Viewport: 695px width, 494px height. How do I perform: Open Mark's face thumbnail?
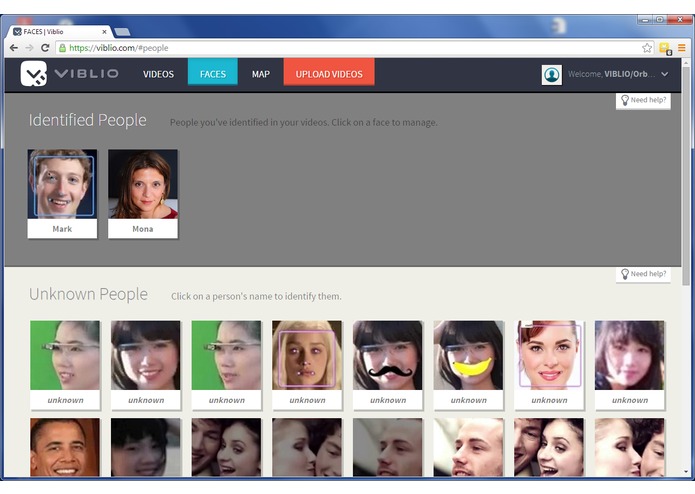(62, 184)
